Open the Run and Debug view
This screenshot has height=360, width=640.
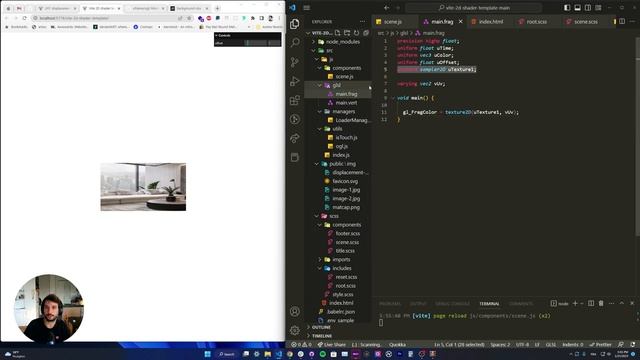pos(295,81)
